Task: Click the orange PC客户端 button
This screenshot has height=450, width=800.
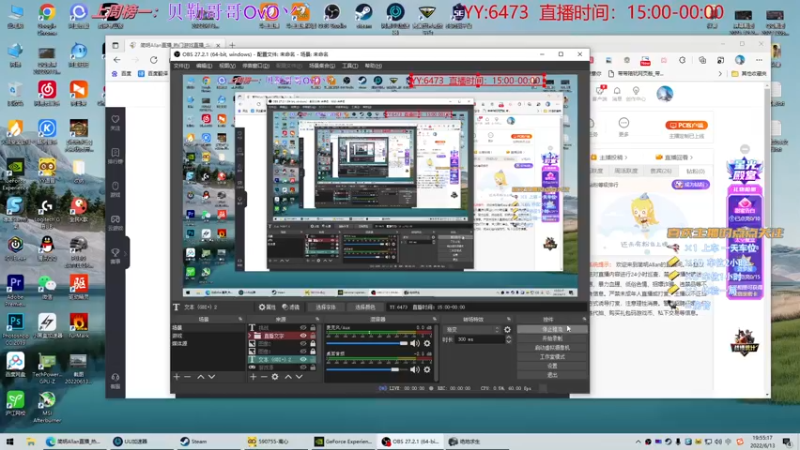Action: click(686, 125)
